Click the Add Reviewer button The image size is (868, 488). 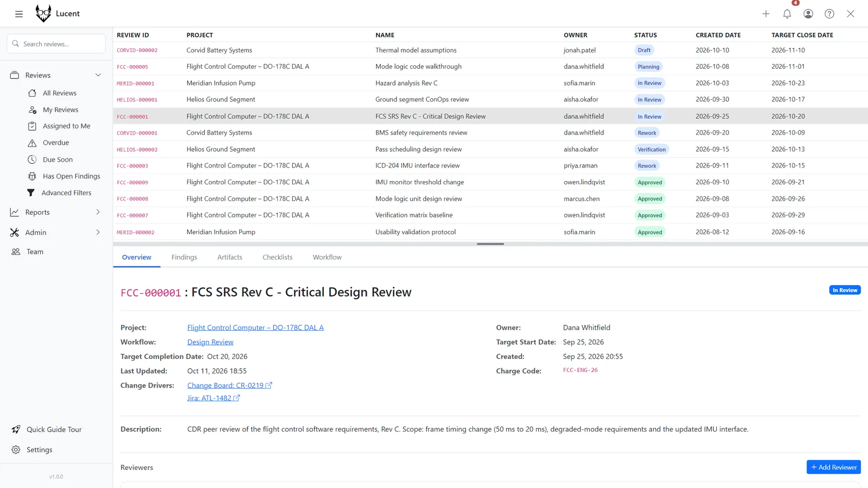click(834, 467)
